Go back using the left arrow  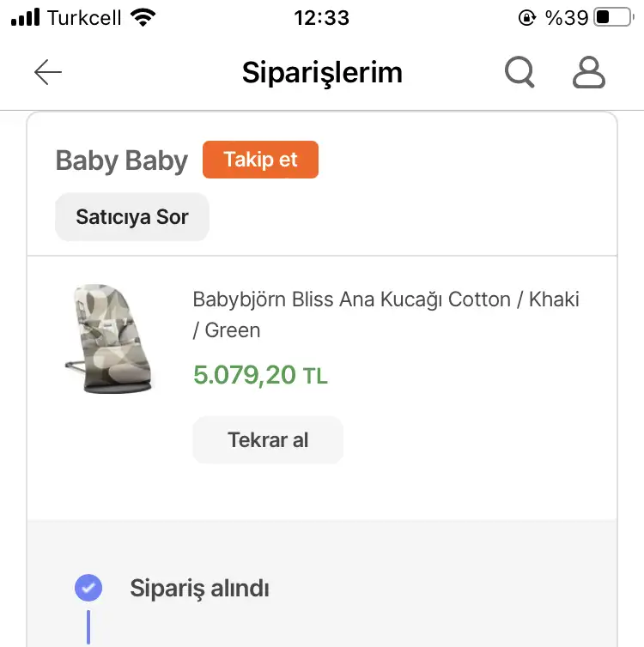point(48,73)
